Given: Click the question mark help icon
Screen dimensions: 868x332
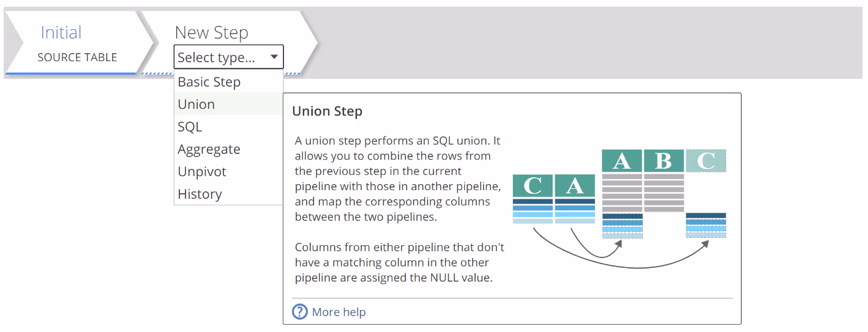Looking at the screenshot, I should [299, 312].
